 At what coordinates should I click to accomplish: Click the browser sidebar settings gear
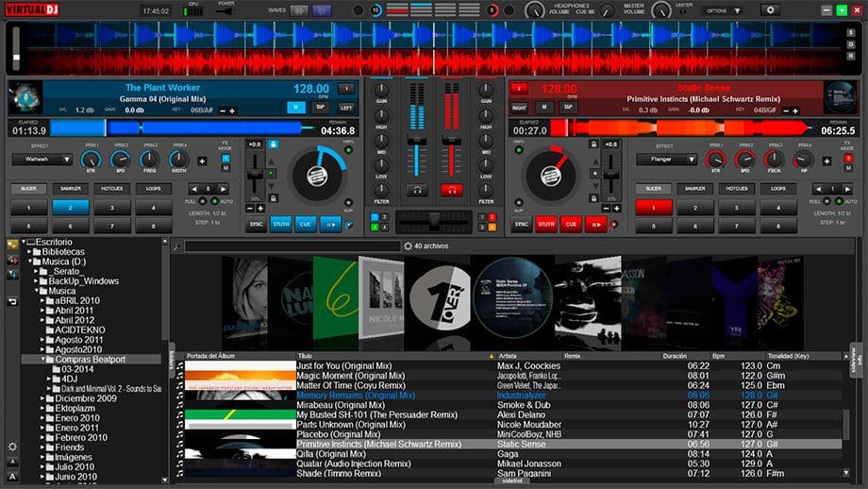coord(12,447)
